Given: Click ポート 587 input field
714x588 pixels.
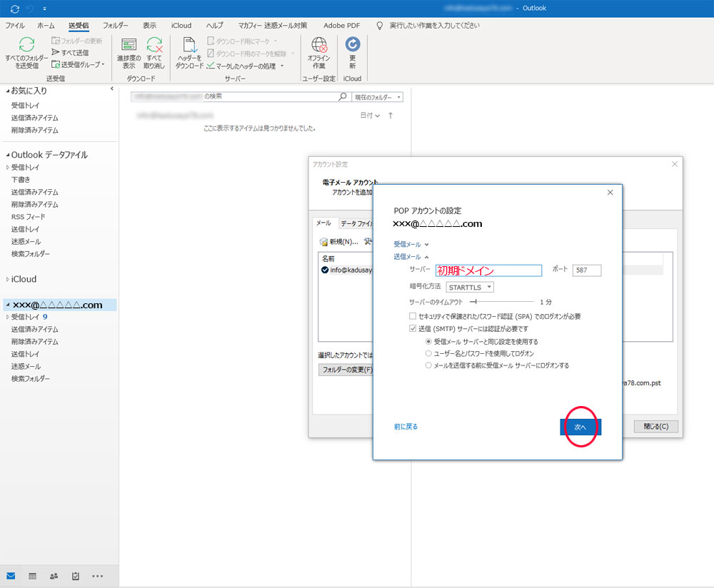Looking at the screenshot, I should 586,270.
